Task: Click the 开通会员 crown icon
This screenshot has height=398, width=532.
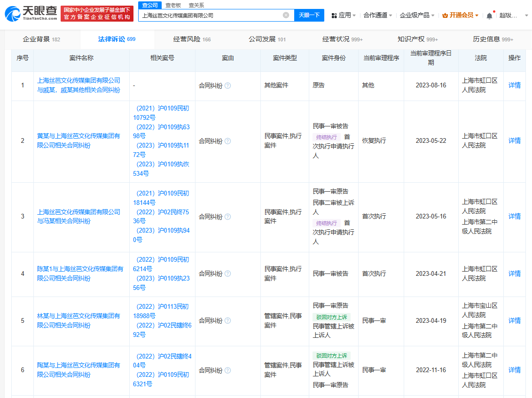Action: (x=444, y=15)
